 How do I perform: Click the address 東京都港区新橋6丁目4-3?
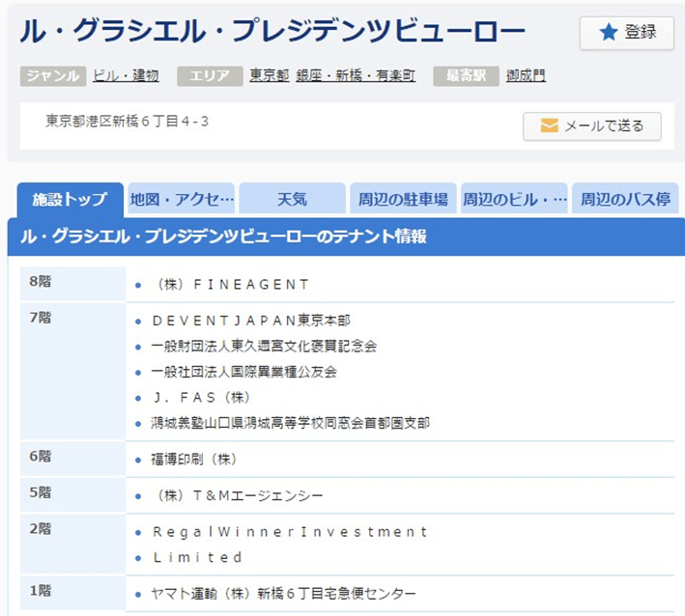pyautogui.click(x=128, y=121)
